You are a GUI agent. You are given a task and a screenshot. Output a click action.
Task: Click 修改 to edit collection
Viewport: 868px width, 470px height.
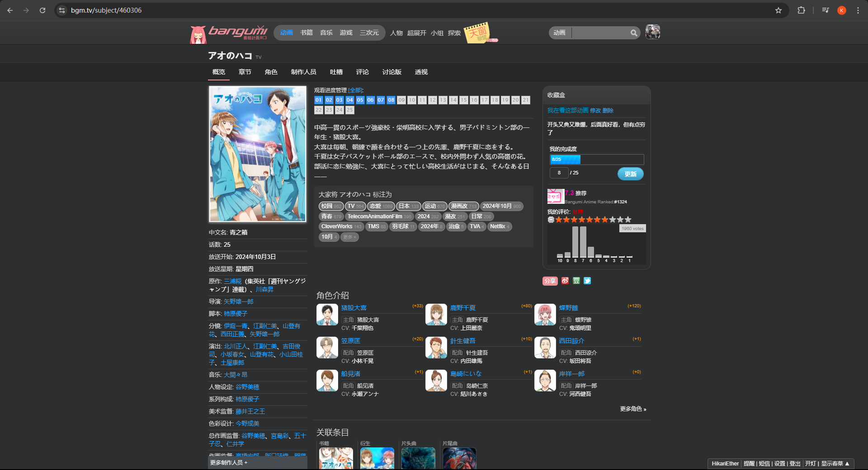595,110
